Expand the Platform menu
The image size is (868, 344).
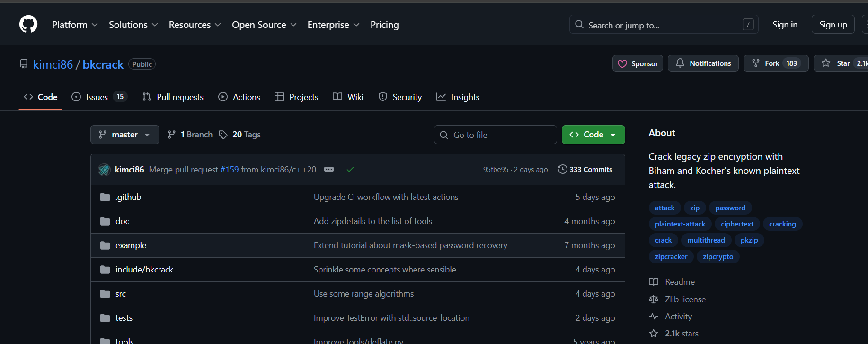[x=75, y=25]
